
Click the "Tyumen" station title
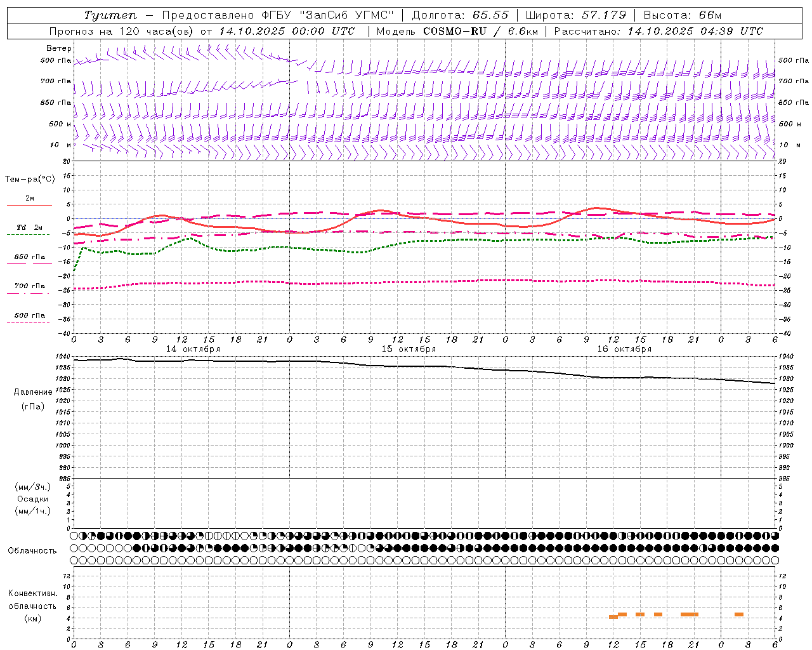tap(110, 15)
